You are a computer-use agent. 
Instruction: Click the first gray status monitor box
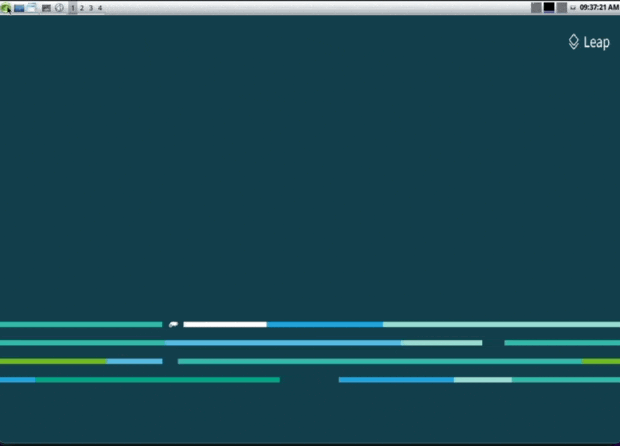[536, 7]
